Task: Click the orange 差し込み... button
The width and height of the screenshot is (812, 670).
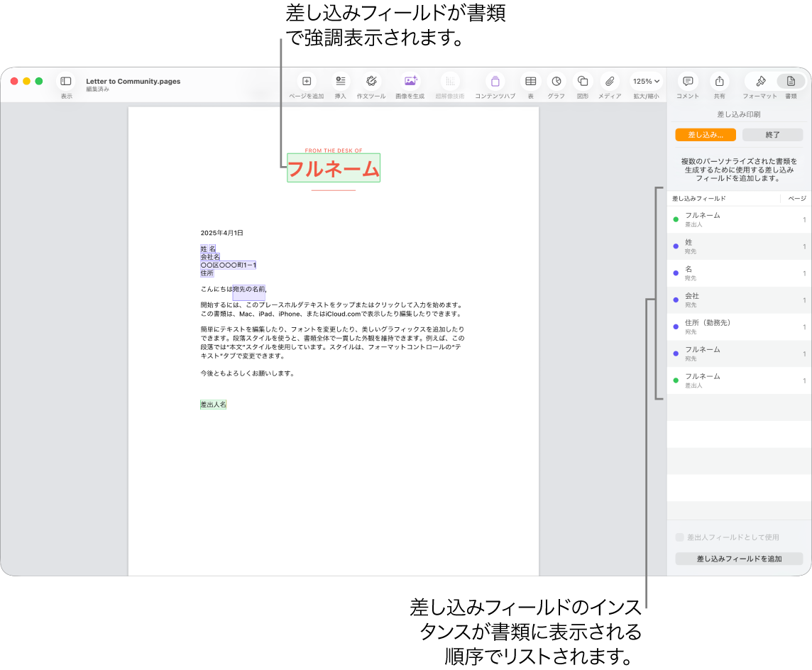Action: pyautogui.click(x=706, y=134)
